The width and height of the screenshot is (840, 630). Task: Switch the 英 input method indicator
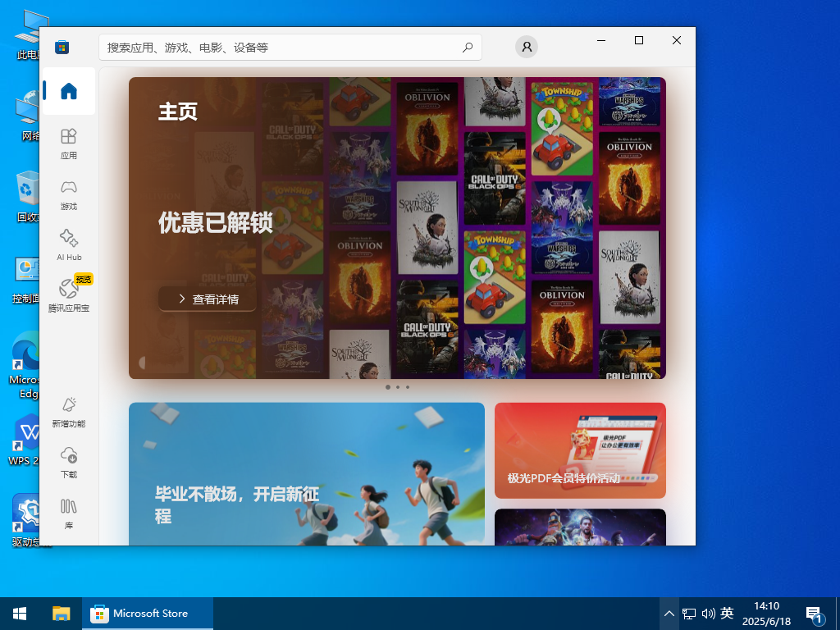pyautogui.click(x=727, y=613)
